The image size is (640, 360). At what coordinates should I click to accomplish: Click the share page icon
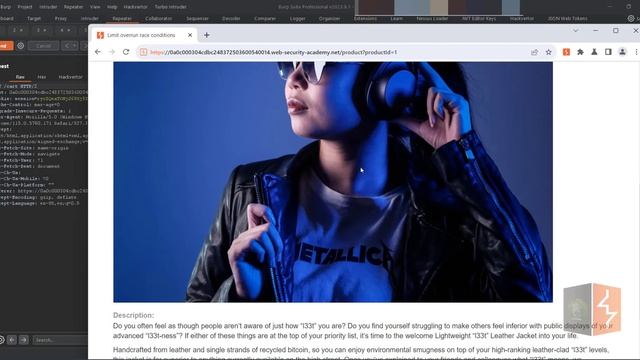[x=534, y=52]
